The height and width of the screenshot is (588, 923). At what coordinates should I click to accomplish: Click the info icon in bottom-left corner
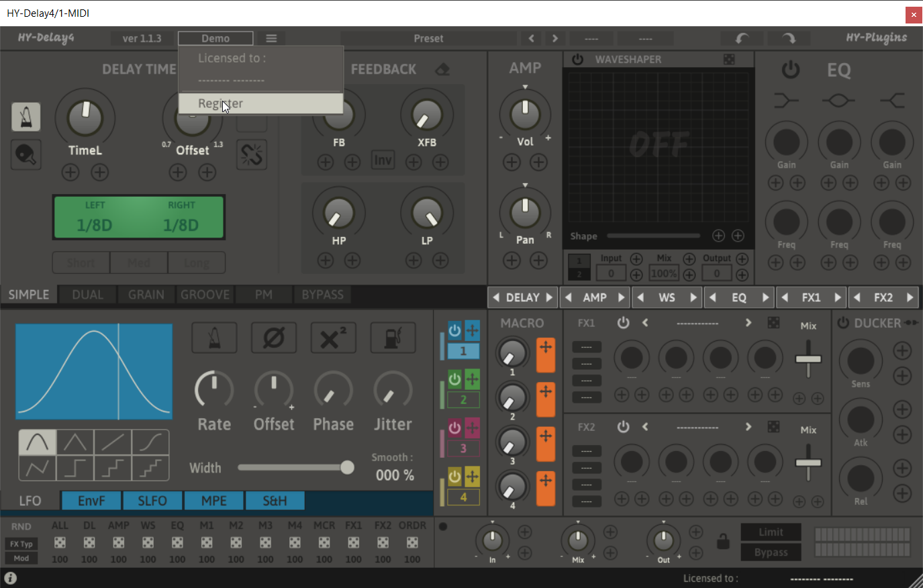(x=10, y=578)
